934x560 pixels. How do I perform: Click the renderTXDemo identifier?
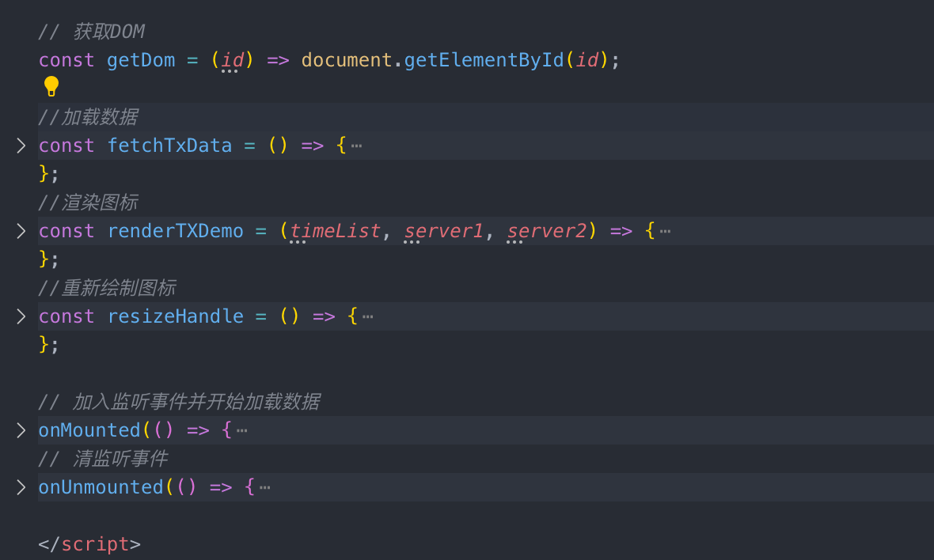pos(175,231)
